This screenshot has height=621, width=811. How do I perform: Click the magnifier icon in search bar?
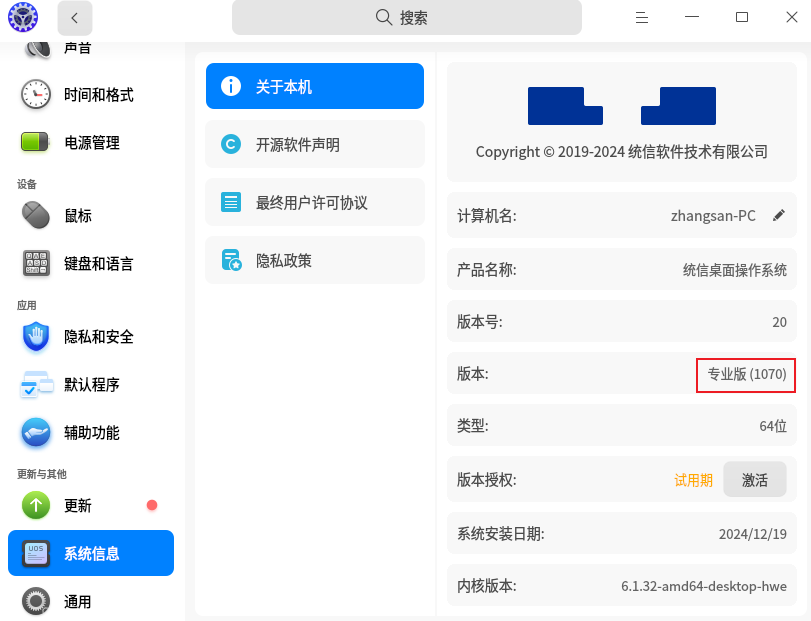(384, 18)
